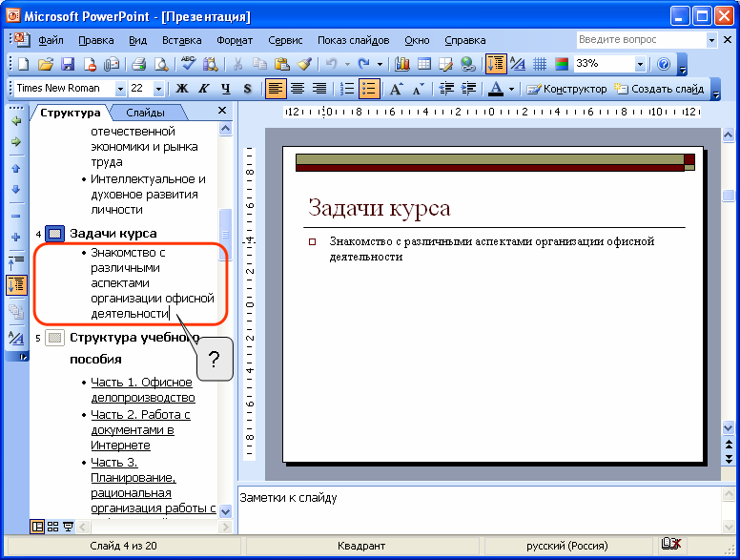
Task: Increase font size with large A icon
Action: (x=396, y=89)
